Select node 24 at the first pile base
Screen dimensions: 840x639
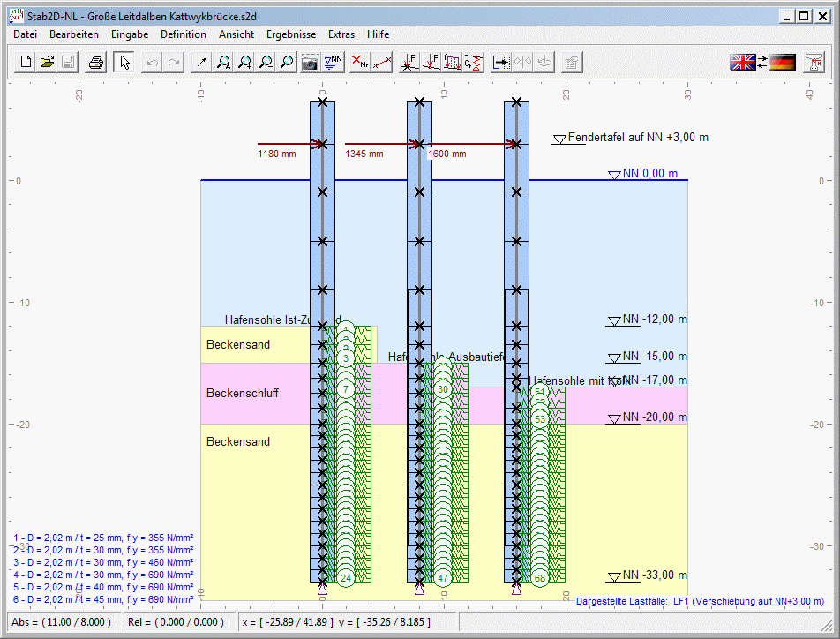pos(346,578)
